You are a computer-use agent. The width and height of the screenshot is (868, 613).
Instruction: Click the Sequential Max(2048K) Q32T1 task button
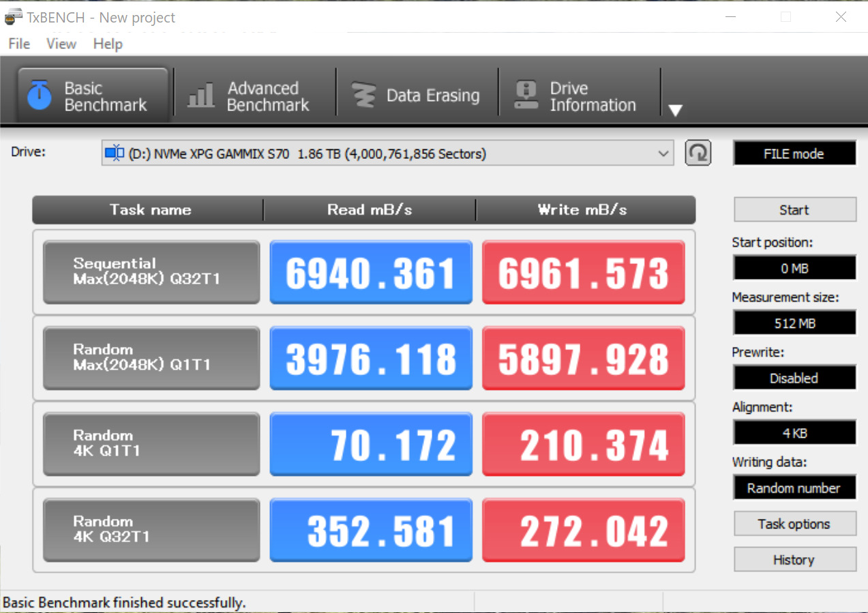pos(151,271)
